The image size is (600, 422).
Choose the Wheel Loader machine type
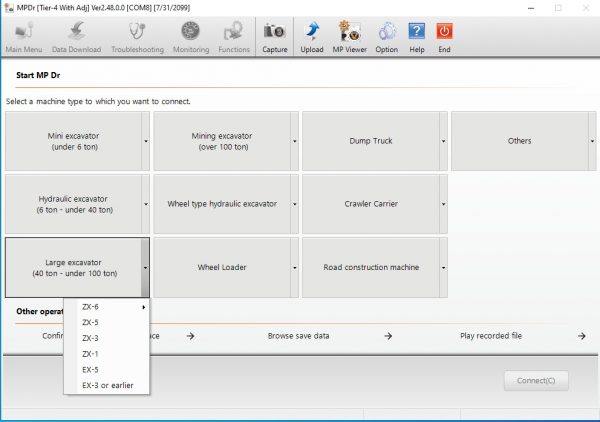point(222,267)
